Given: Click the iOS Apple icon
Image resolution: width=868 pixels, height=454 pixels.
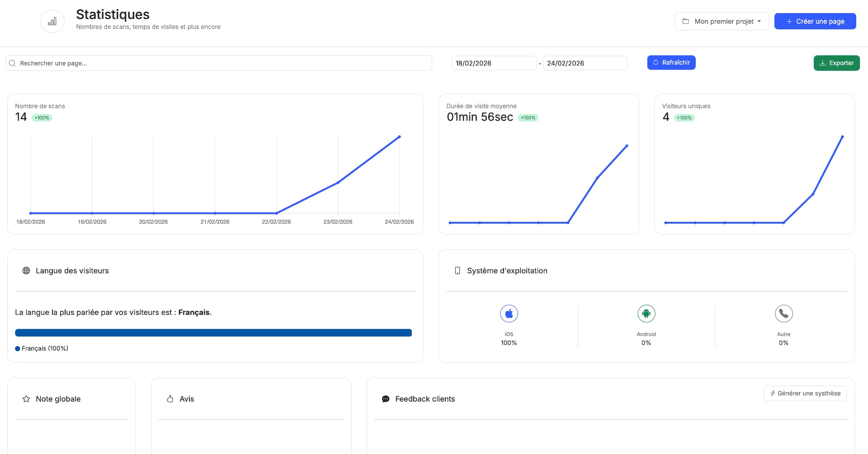Looking at the screenshot, I should point(509,314).
